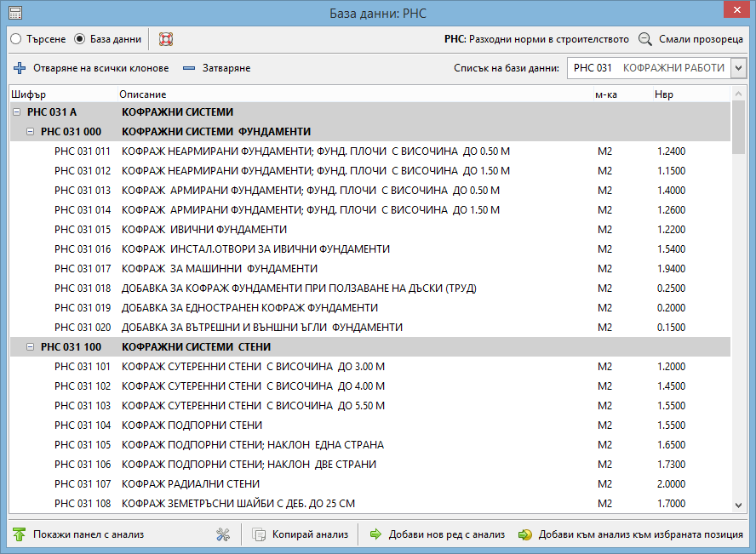The height and width of the screenshot is (554, 756).
Task: Click the Копирай анализ copy icon
Action: (260, 534)
